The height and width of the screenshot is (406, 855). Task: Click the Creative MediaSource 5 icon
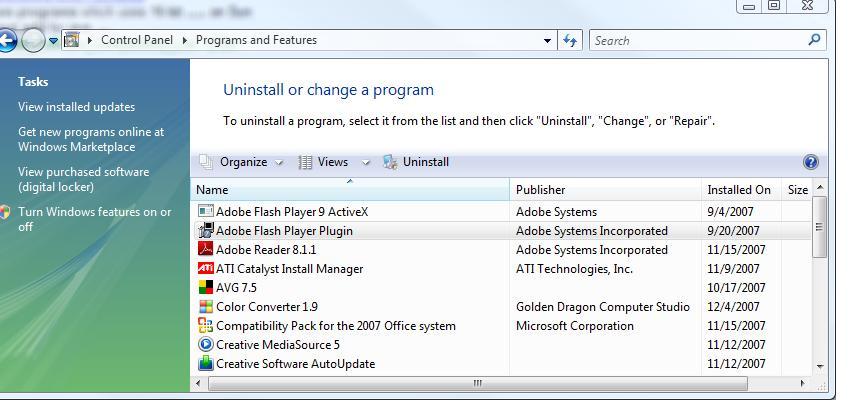205,345
